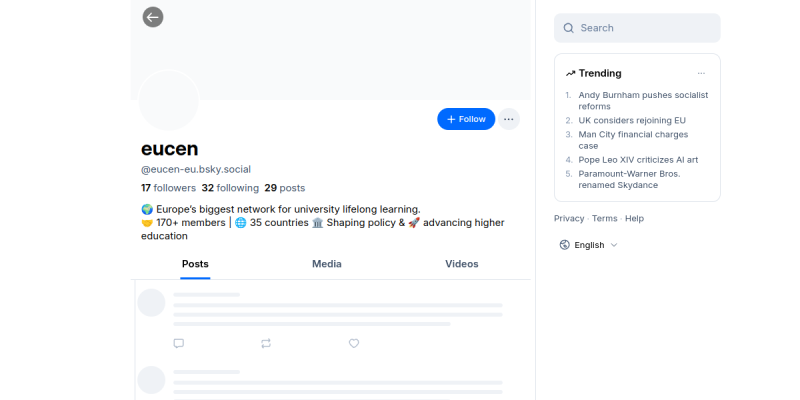Switch to the Videos tab
This screenshot has height=400, width=800.
click(462, 264)
